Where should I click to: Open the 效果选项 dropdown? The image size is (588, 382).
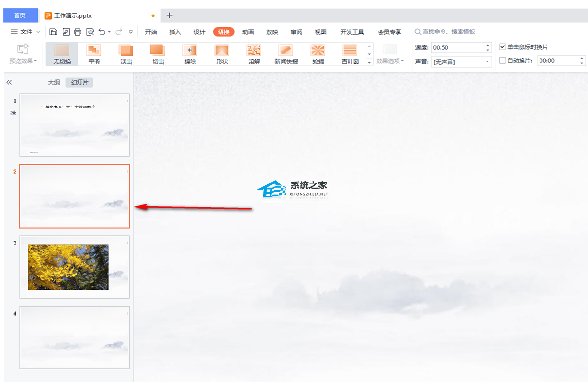click(x=390, y=61)
